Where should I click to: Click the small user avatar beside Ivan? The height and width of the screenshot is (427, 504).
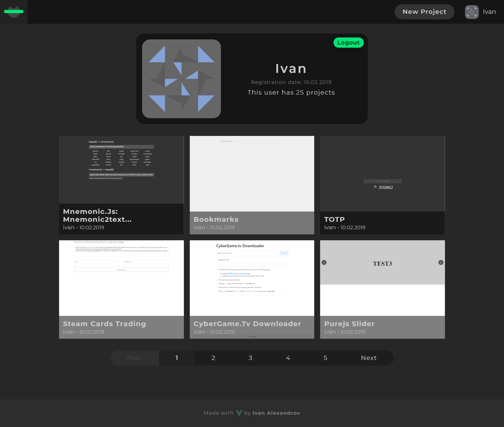click(472, 12)
